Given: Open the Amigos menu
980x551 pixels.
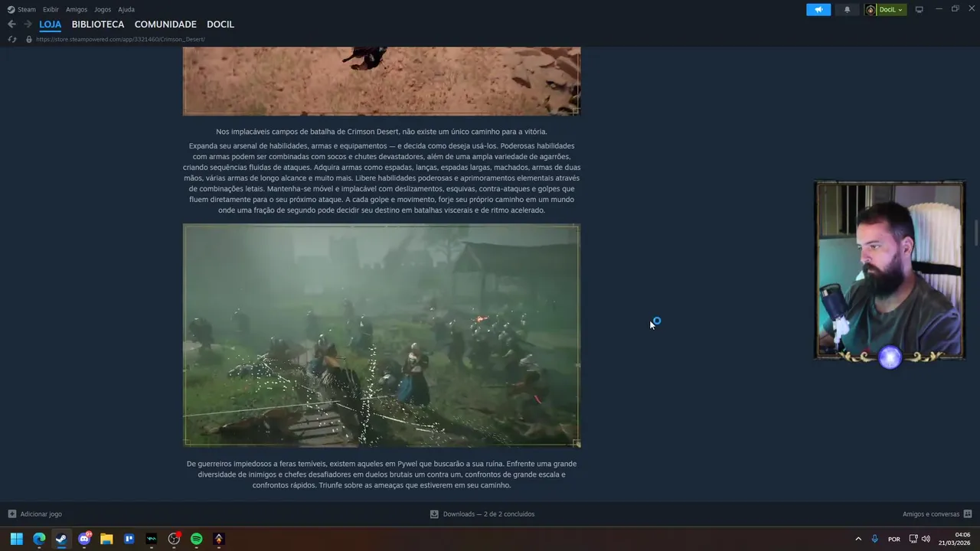Looking at the screenshot, I should (x=77, y=9).
